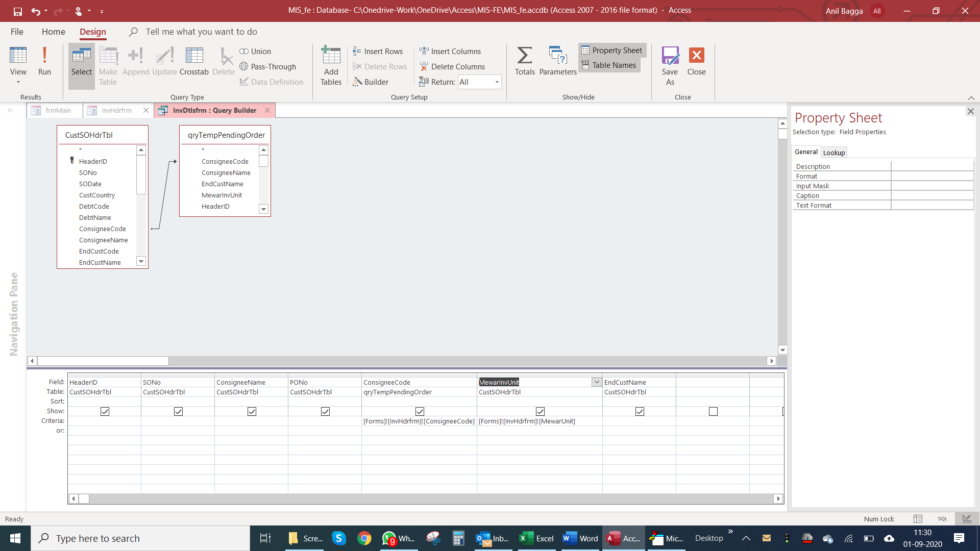Open the File menu
Image resolution: width=980 pixels, height=551 pixels.
point(17,32)
